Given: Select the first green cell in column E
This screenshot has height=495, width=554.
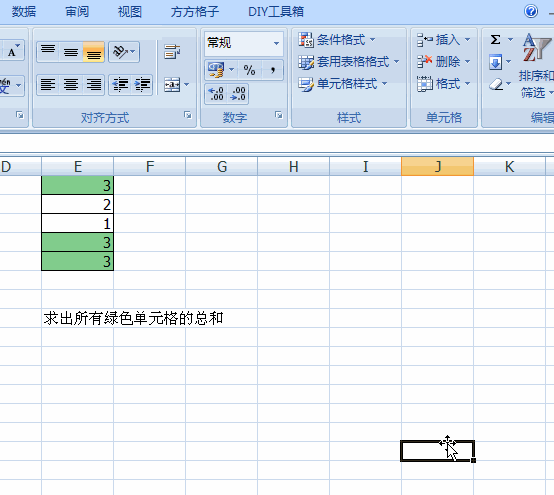Looking at the screenshot, I should tap(77, 185).
